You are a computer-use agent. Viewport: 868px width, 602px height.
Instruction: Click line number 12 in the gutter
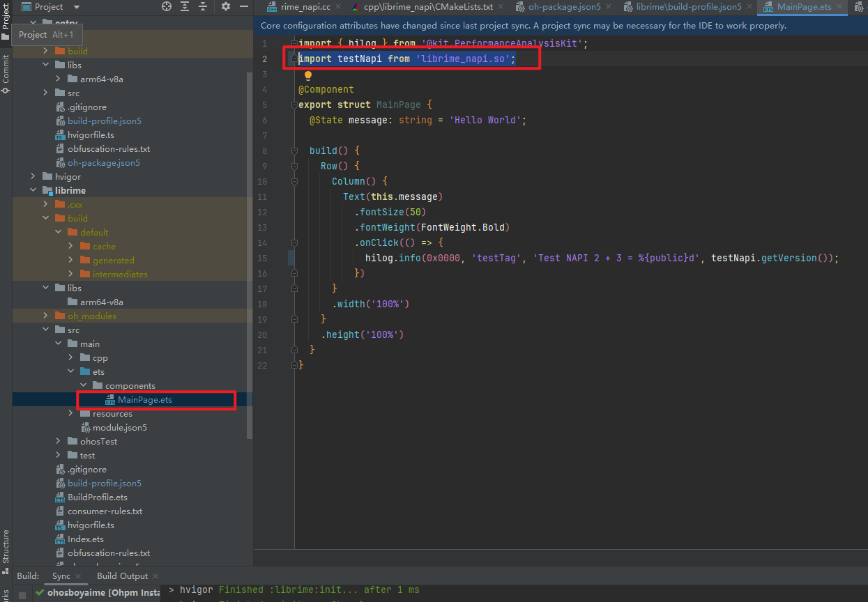click(262, 213)
